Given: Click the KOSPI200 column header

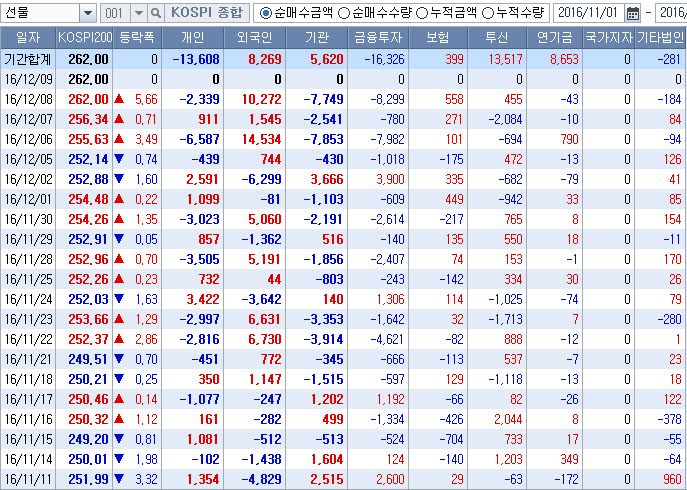Looking at the screenshot, I should pyautogui.click(x=85, y=38).
